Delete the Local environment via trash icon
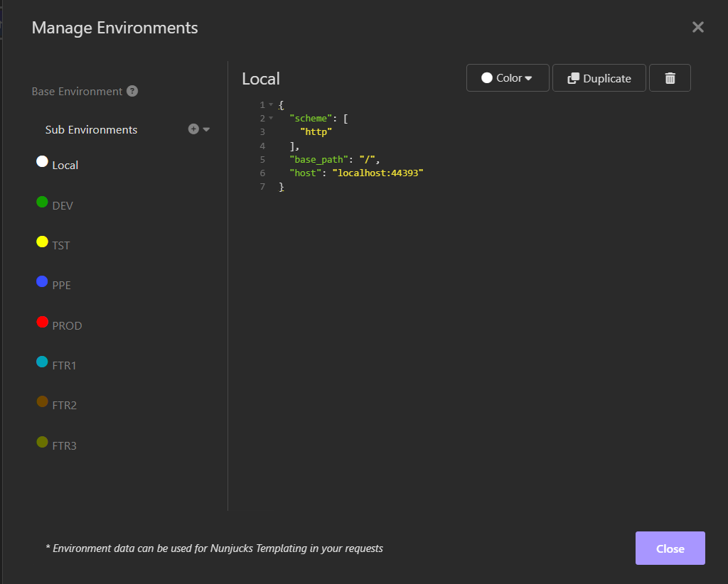Screen dimensions: 728x584 point(669,77)
